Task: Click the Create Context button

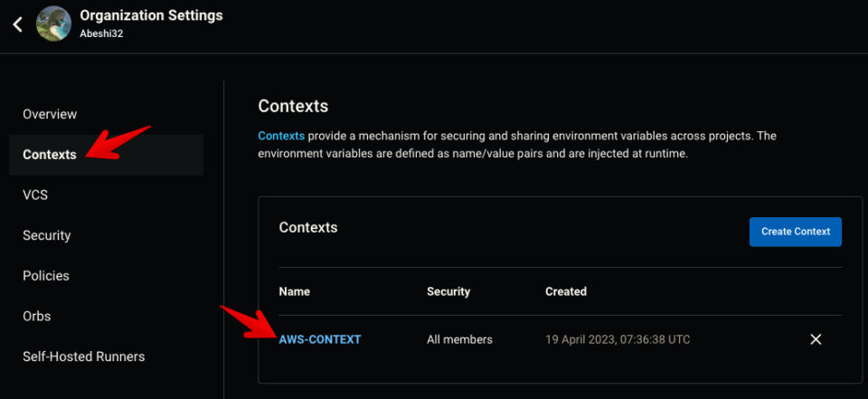Action: tap(796, 232)
